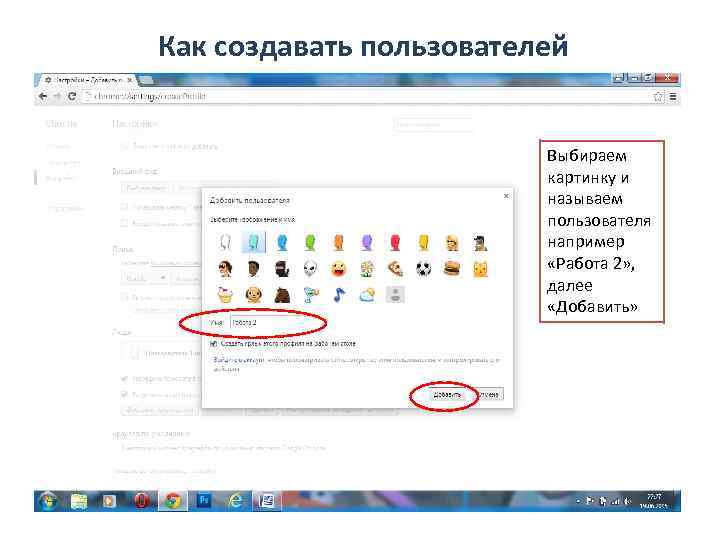This screenshot has width=720, height=540.
Task: Open the blue link under the checkbox
Action: point(238,360)
